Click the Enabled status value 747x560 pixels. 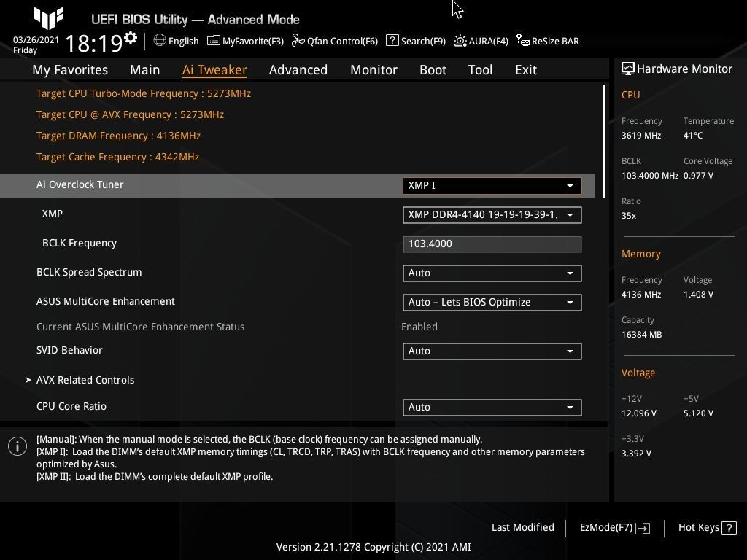[x=419, y=327]
